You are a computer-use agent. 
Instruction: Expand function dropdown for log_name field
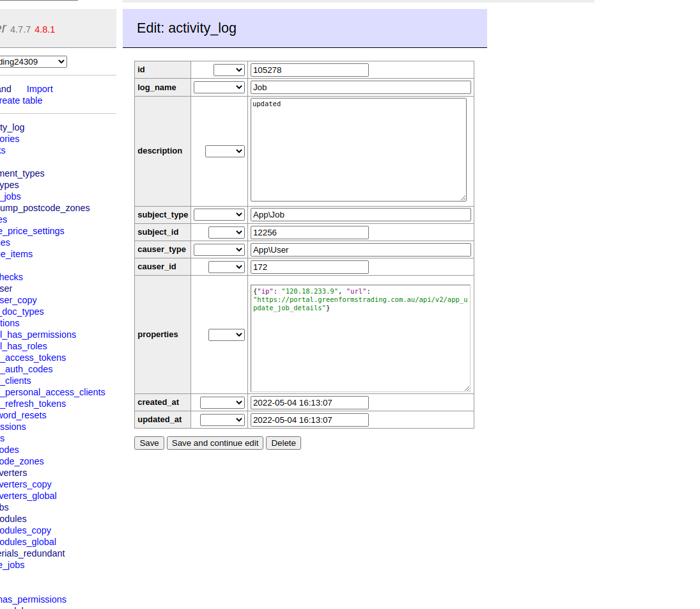219,88
